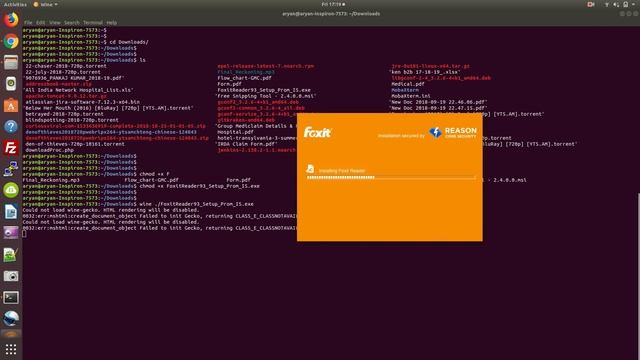Image resolution: width=640 pixels, height=360 pixels.
Task: Open the Wine application dock icon
Action: pos(11,334)
